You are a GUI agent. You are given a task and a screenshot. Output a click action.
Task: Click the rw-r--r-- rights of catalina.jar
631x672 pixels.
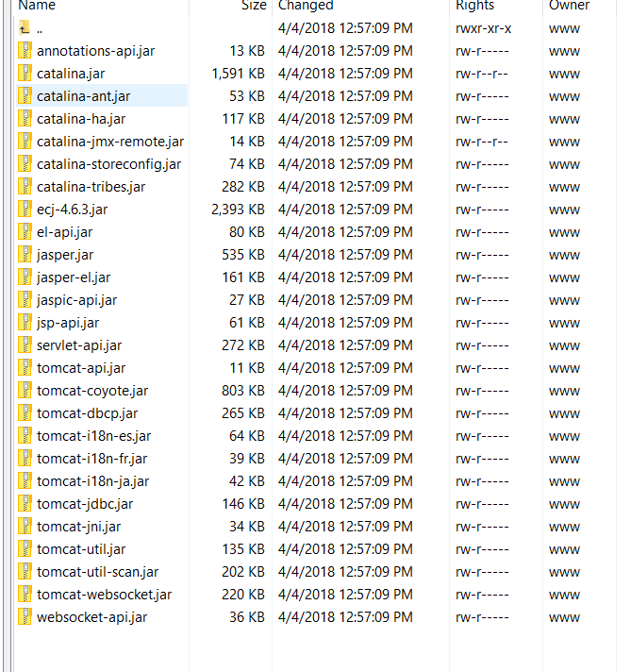click(481, 74)
